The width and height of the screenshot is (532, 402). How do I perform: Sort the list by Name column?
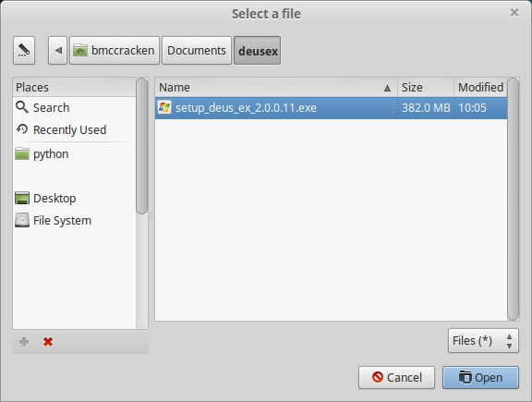tap(276, 88)
